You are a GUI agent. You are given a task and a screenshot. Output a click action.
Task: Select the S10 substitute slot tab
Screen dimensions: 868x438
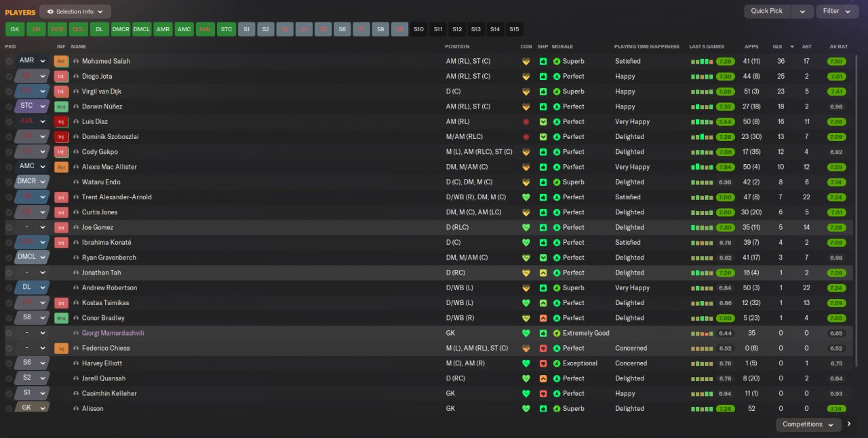(x=418, y=29)
